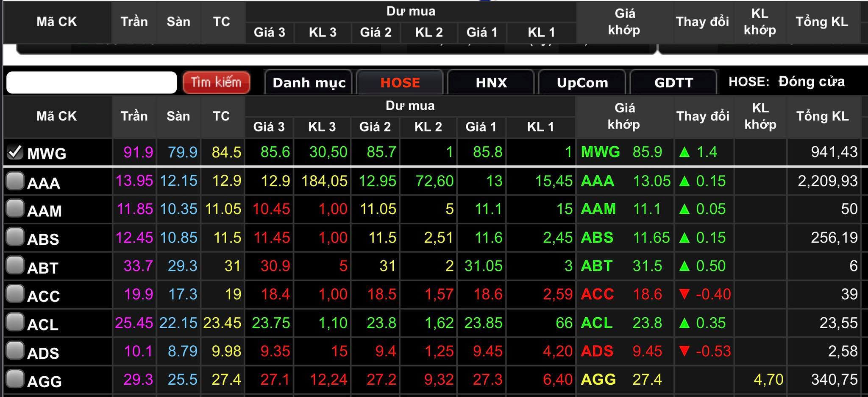Click ADS down-arrow change indicator
This screenshot has width=868, height=397.
tap(684, 351)
